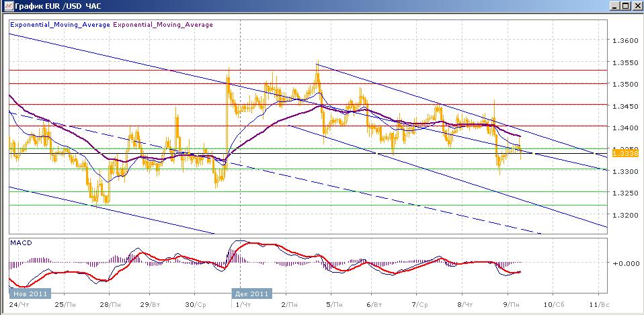This screenshot has width=644, height=315.
Task: Click the Дек 2011 month marker
Action: [x=251, y=294]
